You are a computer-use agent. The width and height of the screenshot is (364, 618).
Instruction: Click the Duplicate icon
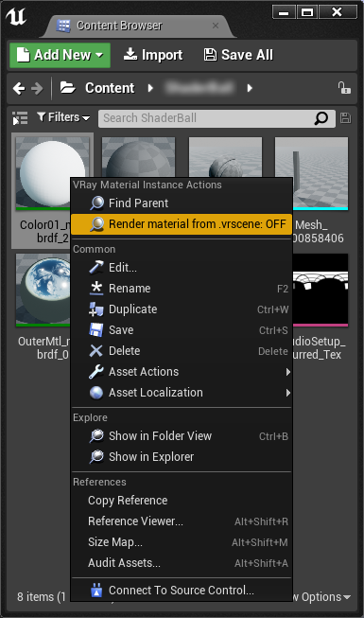coord(96,309)
